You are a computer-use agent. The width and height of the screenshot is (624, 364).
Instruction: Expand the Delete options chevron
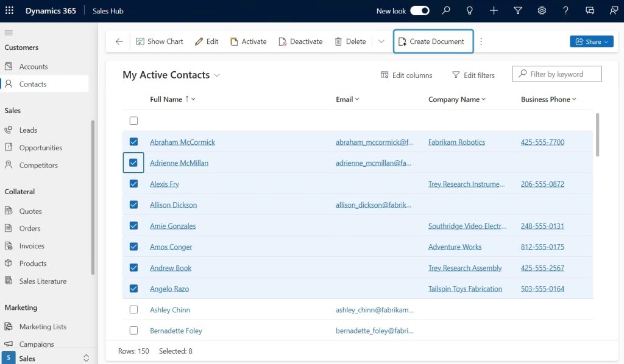pos(381,41)
